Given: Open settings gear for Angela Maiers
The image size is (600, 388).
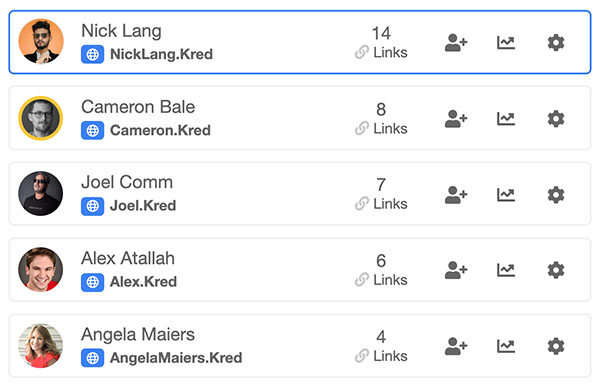Looking at the screenshot, I should (x=556, y=346).
